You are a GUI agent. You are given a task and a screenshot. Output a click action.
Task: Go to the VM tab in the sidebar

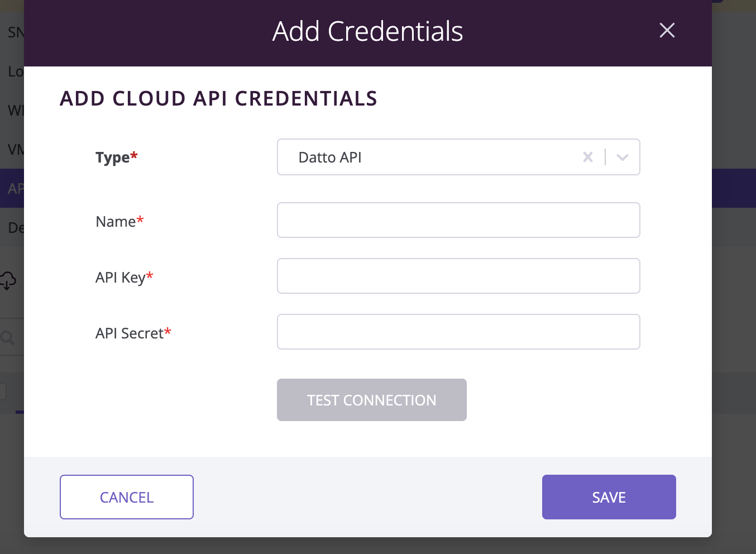click(15, 150)
